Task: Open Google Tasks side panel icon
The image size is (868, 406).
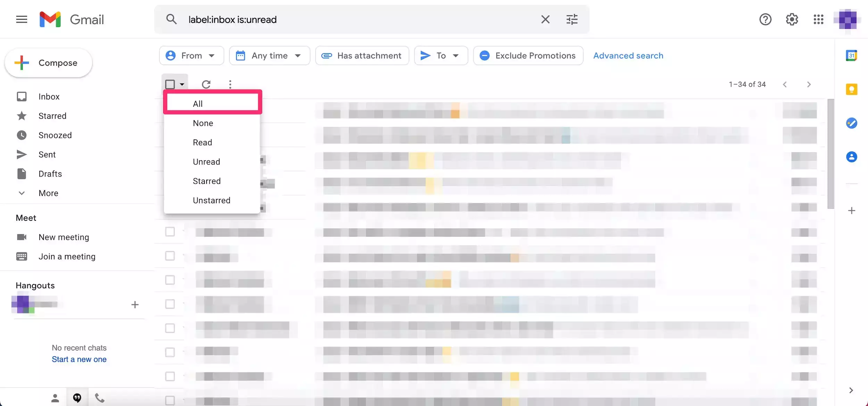Action: (851, 123)
